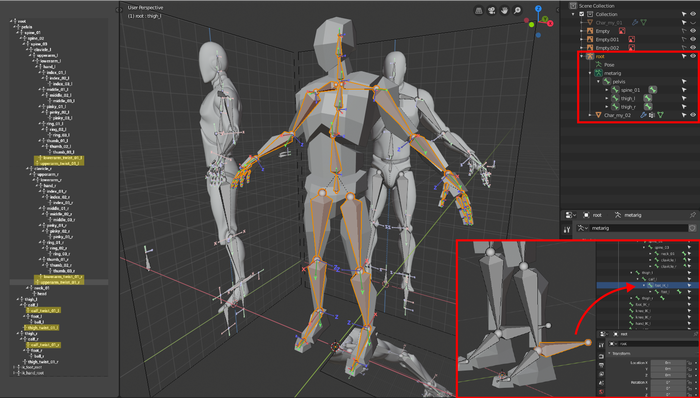Click the camera view icon
The width and height of the screenshot is (700, 398).
click(492, 10)
